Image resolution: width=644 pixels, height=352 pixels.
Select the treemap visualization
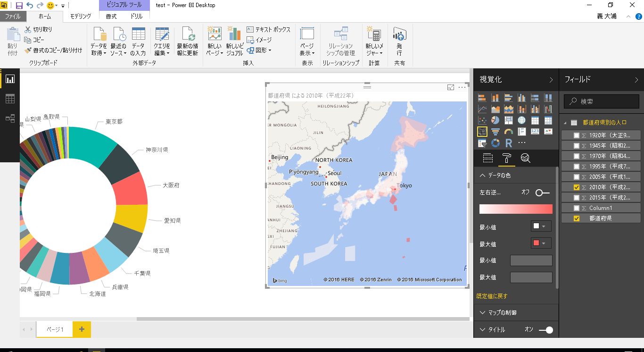[x=509, y=120]
